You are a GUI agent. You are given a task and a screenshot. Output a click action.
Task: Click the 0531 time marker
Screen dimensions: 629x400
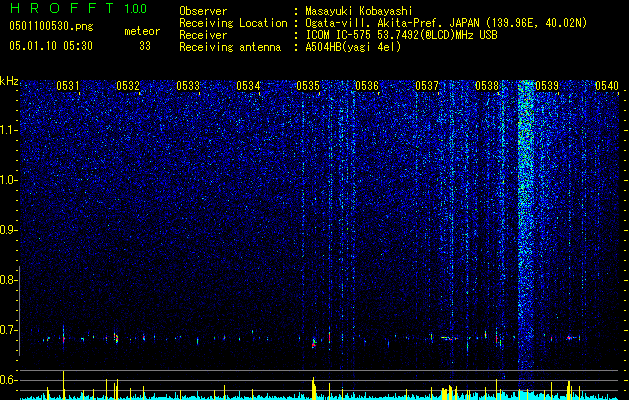[x=68, y=85]
